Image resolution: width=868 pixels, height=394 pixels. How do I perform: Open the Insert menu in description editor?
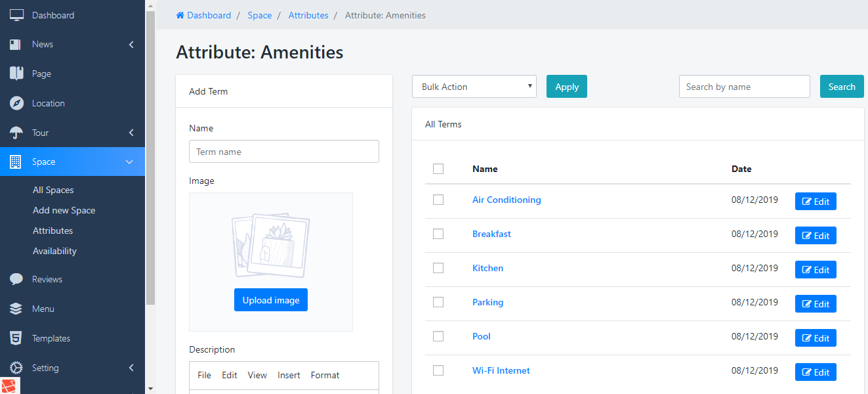[289, 375]
